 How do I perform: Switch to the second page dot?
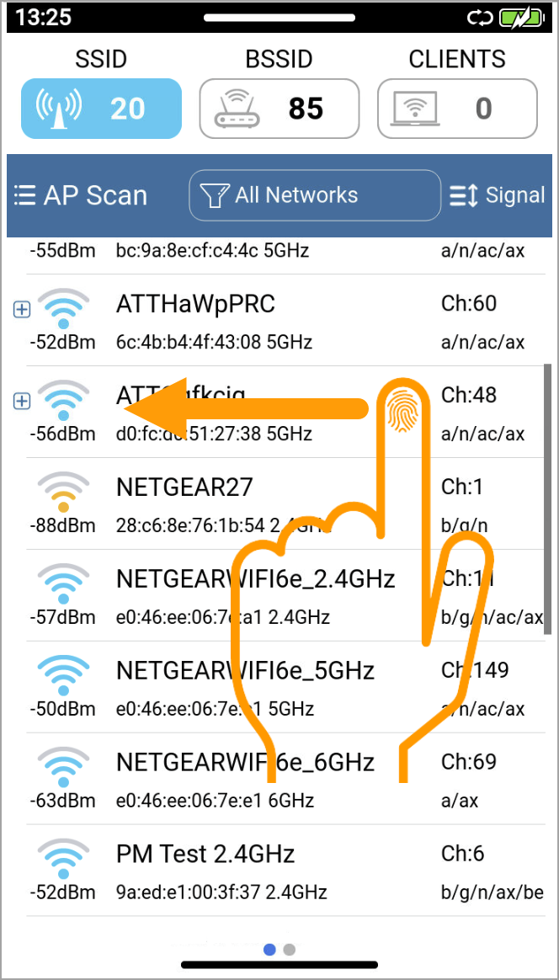point(289,950)
